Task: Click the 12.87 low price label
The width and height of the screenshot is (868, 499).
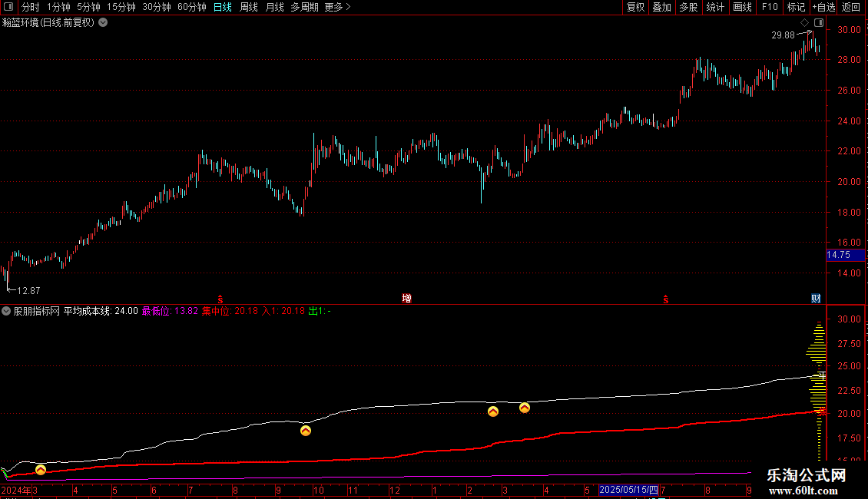Action: pyautogui.click(x=28, y=291)
